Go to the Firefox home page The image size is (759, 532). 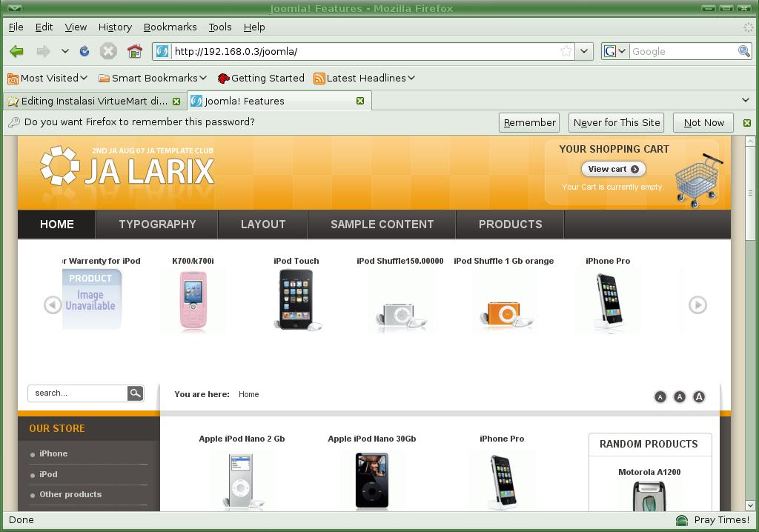(x=135, y=51)
